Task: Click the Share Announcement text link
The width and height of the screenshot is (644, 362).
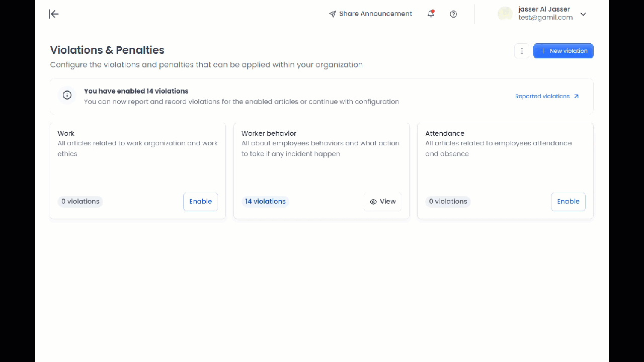Action: pos(375,14)
